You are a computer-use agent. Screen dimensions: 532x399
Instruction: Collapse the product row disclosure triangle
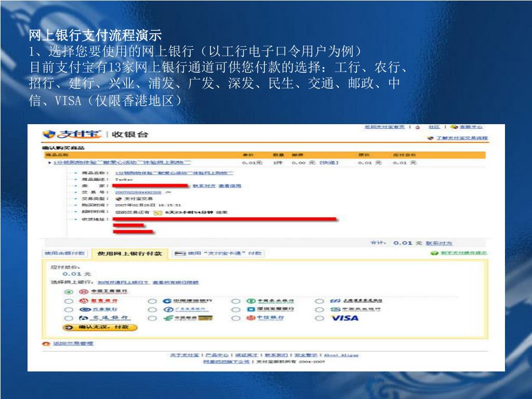point(49,163)
